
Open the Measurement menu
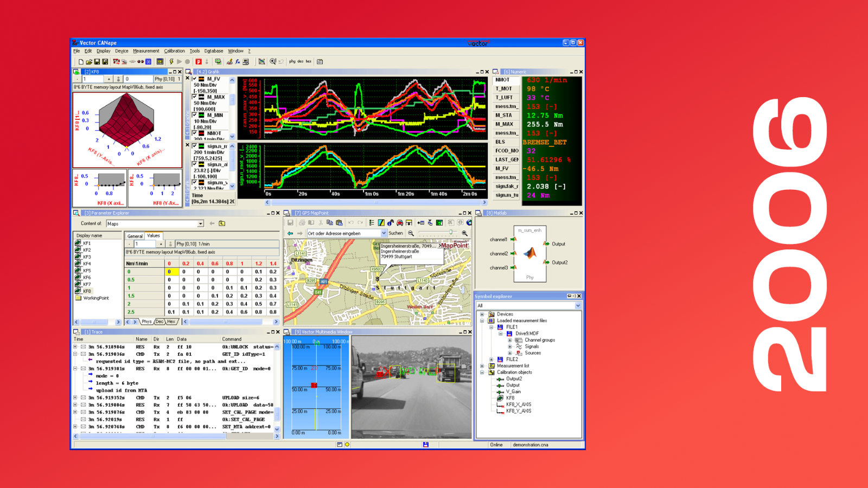(x=146, y=51)
